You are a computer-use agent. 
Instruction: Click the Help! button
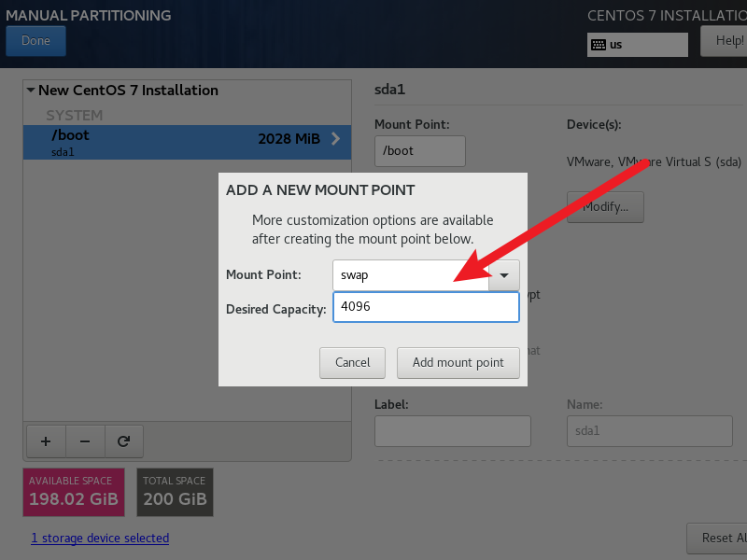pos(725,41)
